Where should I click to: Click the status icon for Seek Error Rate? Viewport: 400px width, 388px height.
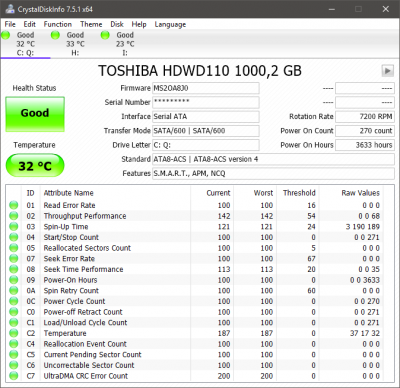pos(14,259)
